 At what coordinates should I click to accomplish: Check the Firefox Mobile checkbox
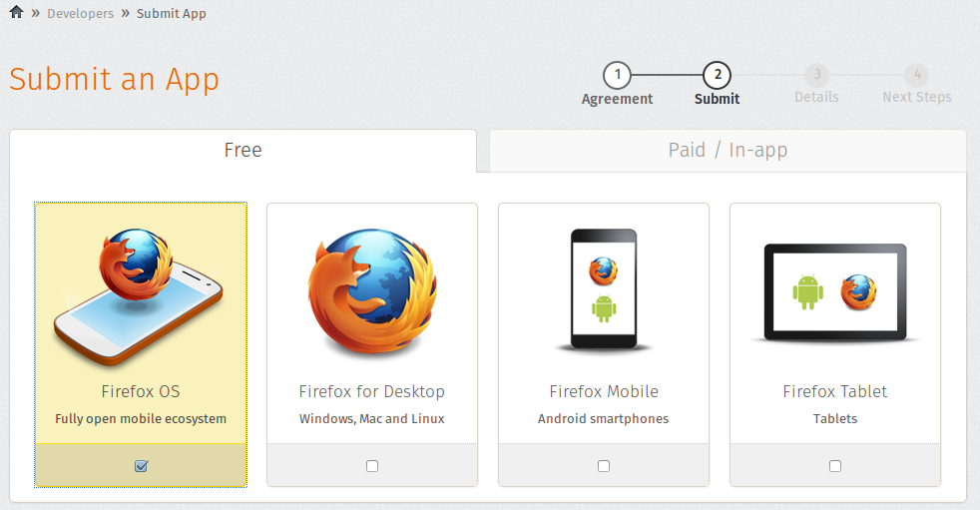604,466
